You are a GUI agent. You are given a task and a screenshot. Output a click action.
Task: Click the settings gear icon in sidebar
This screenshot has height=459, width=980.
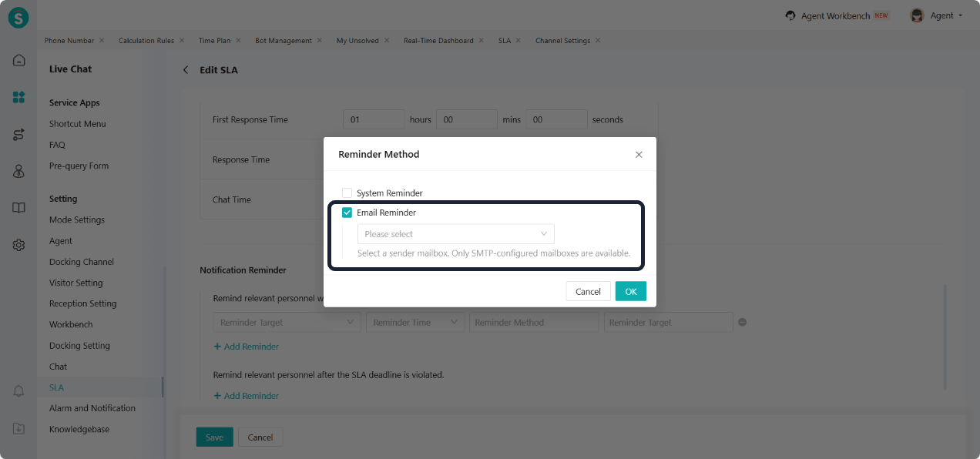pyautogui.click(x=19, y=245)
